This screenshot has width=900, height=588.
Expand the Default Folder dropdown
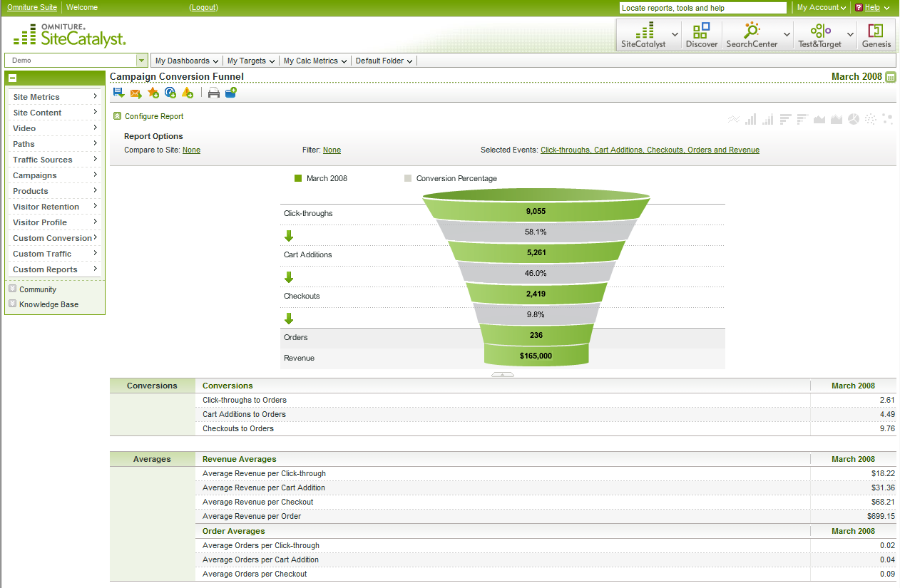point(384,61)
